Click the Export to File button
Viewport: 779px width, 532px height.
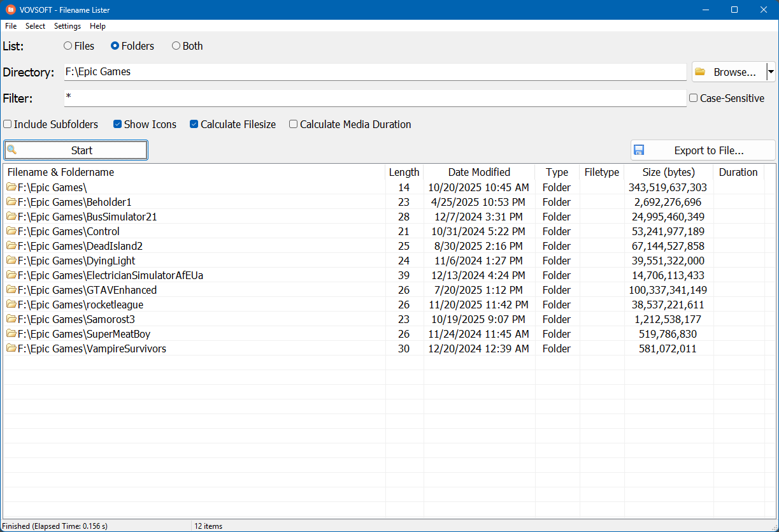pos(703,150)
